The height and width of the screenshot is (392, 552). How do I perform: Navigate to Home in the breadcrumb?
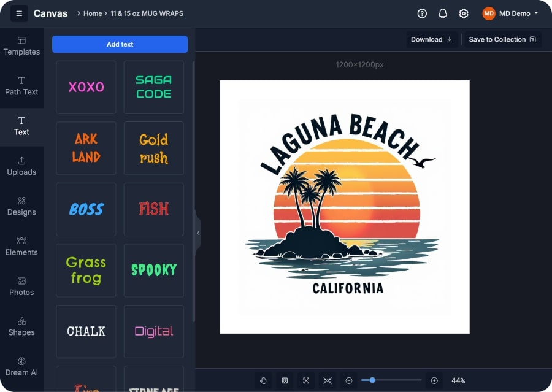(x=92, y=13)
